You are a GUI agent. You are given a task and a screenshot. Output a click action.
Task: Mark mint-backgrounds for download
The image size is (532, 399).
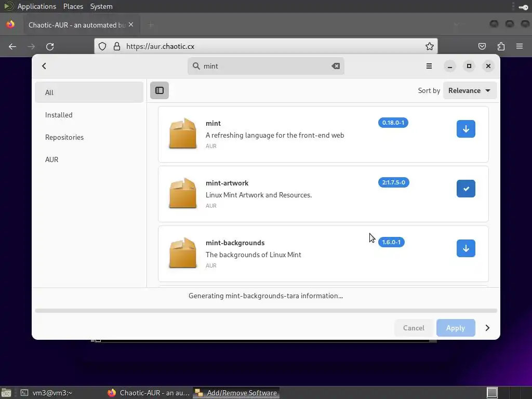(466, 248)
